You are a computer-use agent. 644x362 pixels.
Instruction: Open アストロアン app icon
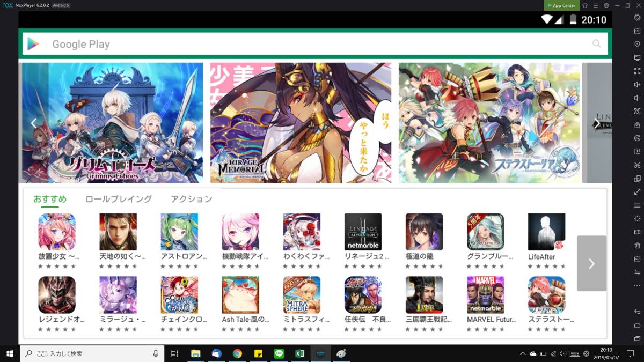[179, 232]
